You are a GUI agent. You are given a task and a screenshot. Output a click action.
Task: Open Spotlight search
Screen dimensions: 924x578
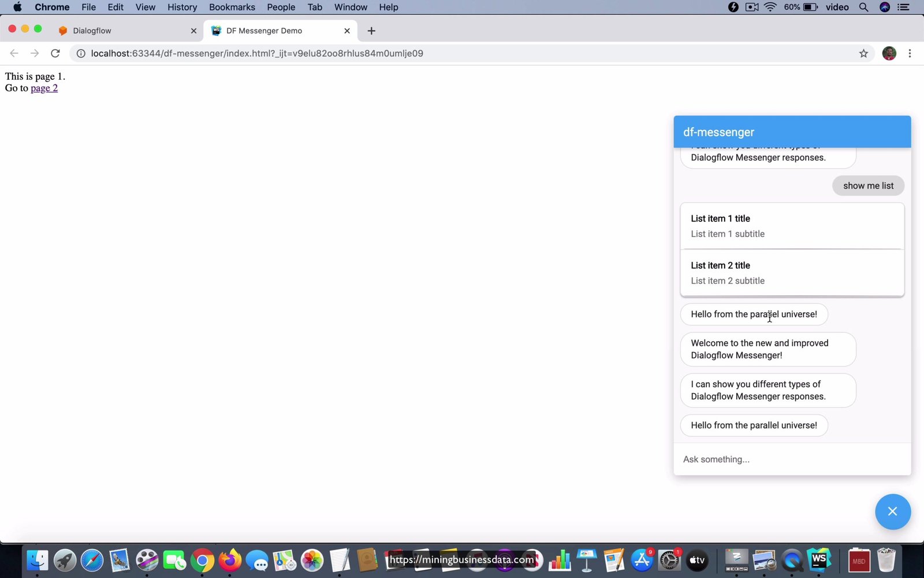click(864, 7)
